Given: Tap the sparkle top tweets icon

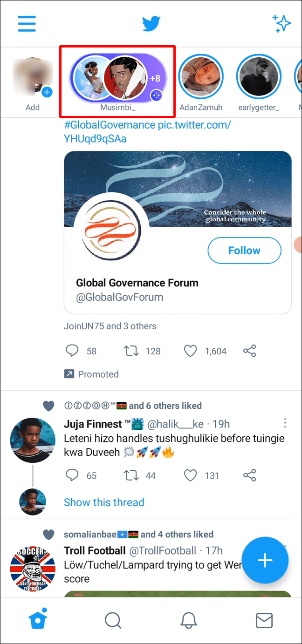Looking at the screenshot, I should click(281, 23).
